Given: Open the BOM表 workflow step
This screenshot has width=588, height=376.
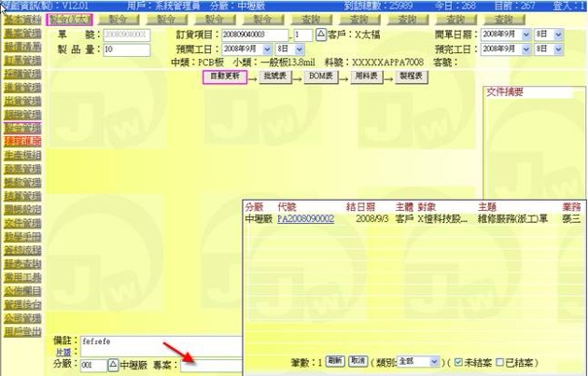Looking at the screenshot, I should point(321,77).
